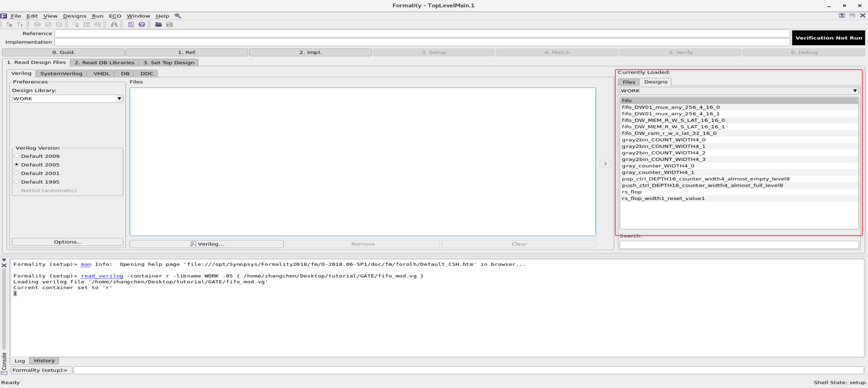Switch to the SystemVerilog tab
The image size is (868, 388).
(61, 73)
